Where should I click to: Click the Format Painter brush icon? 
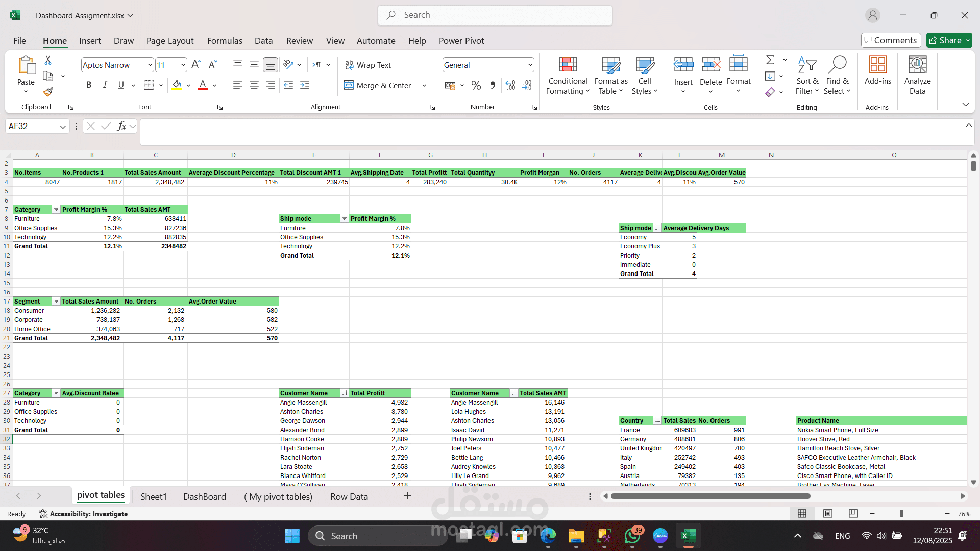click(48, 92)
